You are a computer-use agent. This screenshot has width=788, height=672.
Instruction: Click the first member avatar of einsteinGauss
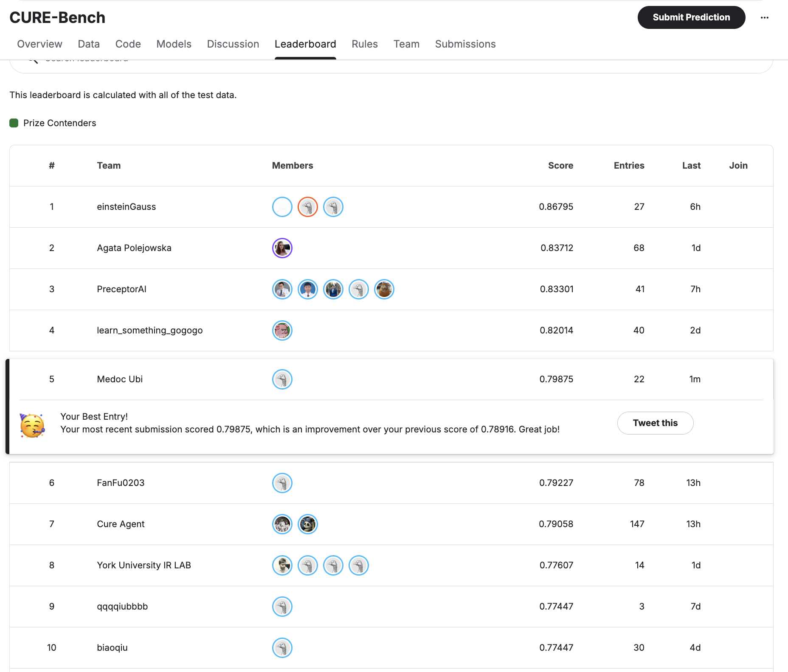click(x=282, y=207)
